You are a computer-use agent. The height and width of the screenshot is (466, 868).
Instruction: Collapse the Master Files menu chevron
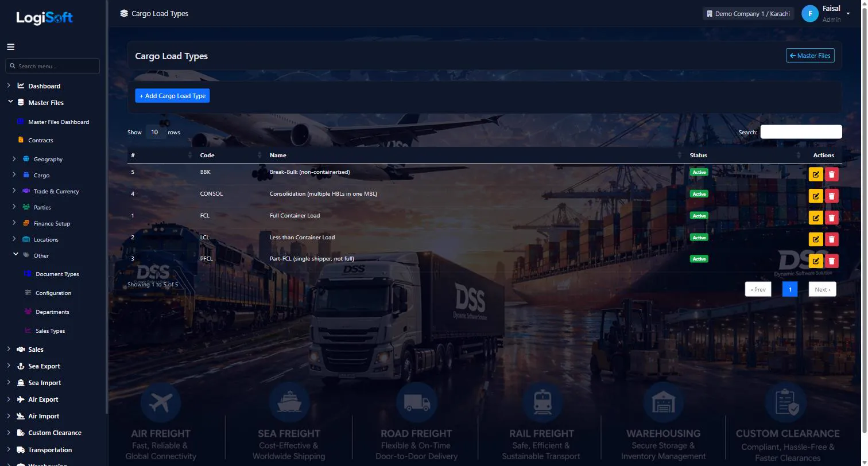[x=10, y=102]
